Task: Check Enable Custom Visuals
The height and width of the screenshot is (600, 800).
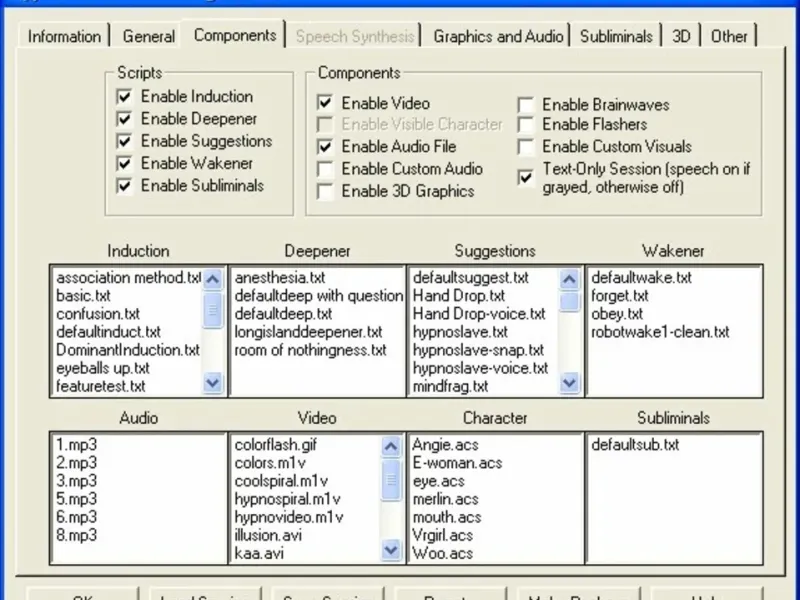Action: [526, 147]
